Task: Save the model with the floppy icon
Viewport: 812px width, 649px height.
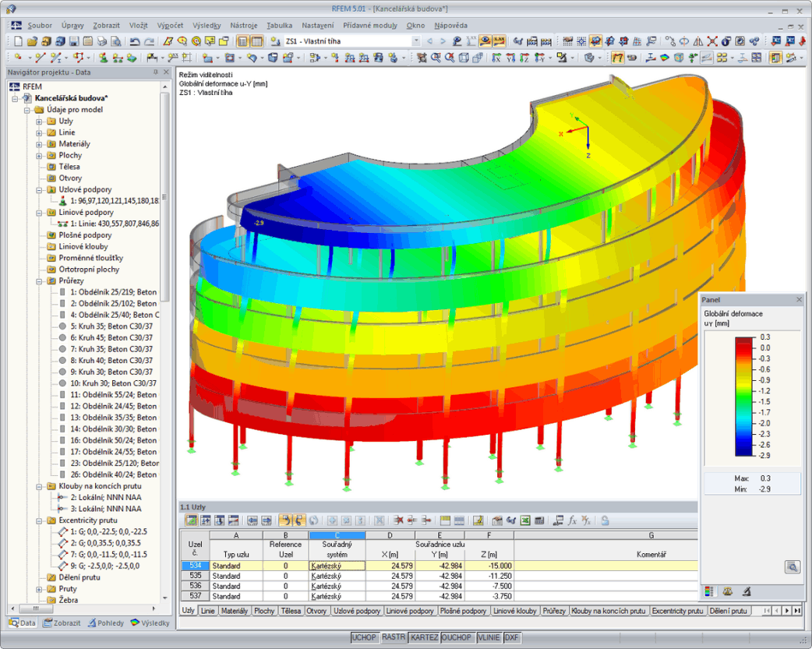Action: (x=74, y=41)
